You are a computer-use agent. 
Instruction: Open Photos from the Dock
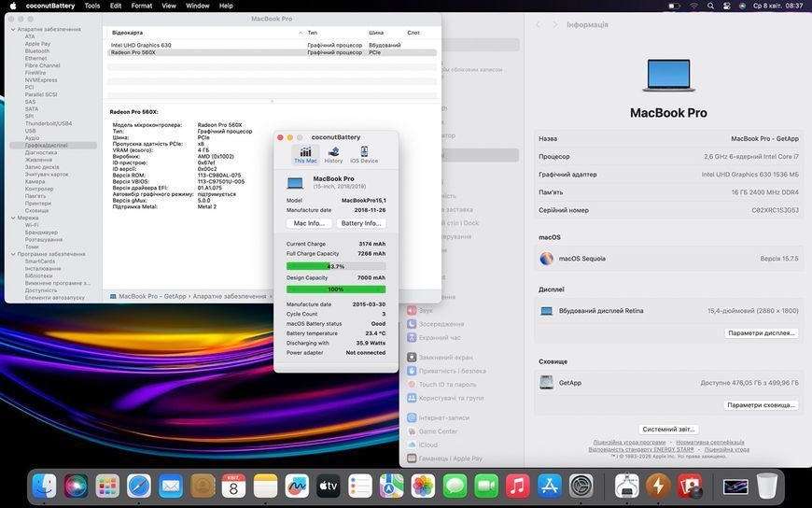[423, 487]
